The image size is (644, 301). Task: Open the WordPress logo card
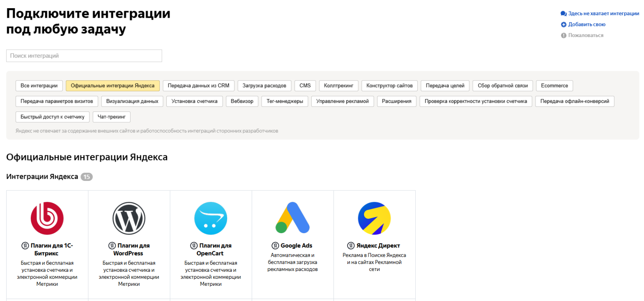[129, 218]
